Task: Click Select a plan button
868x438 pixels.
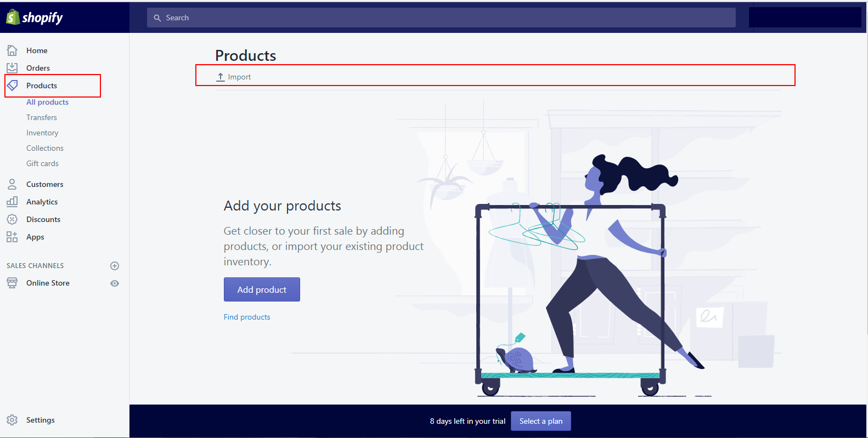Action: pos(540,421)
